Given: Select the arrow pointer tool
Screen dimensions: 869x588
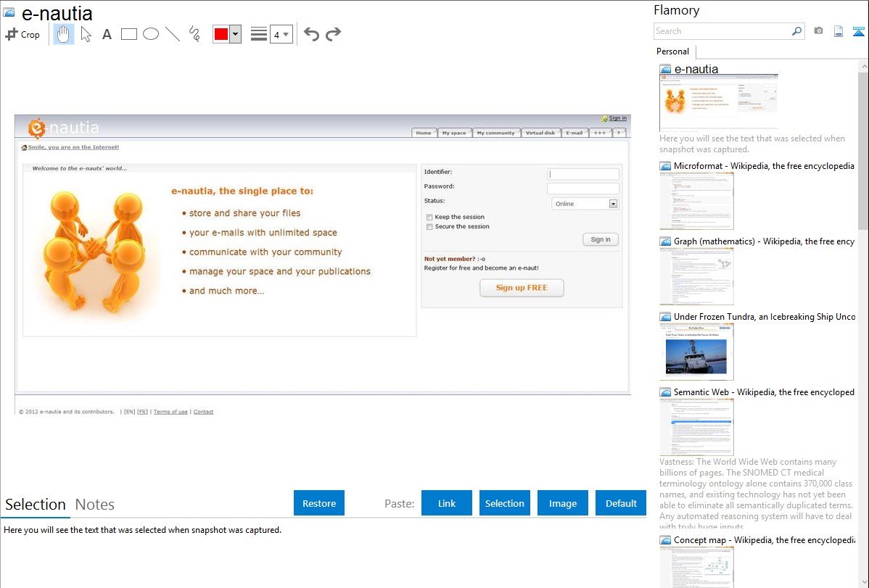Looking at the screenshot, I should pos(86,34).
